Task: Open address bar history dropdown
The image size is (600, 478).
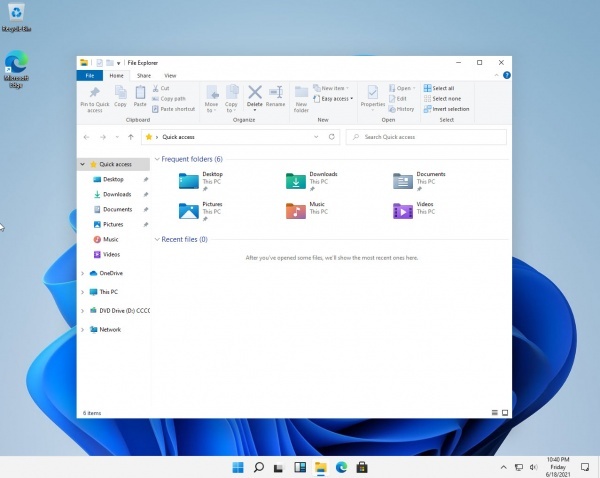Action: 316,137
